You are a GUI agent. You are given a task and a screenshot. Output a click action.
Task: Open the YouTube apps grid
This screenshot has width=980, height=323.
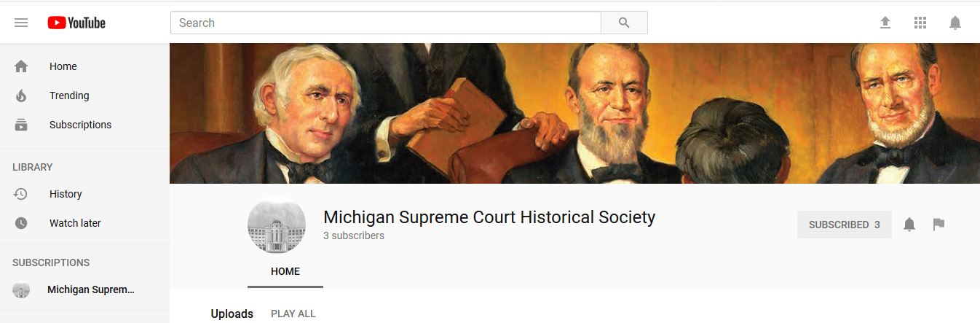(920, 23)
